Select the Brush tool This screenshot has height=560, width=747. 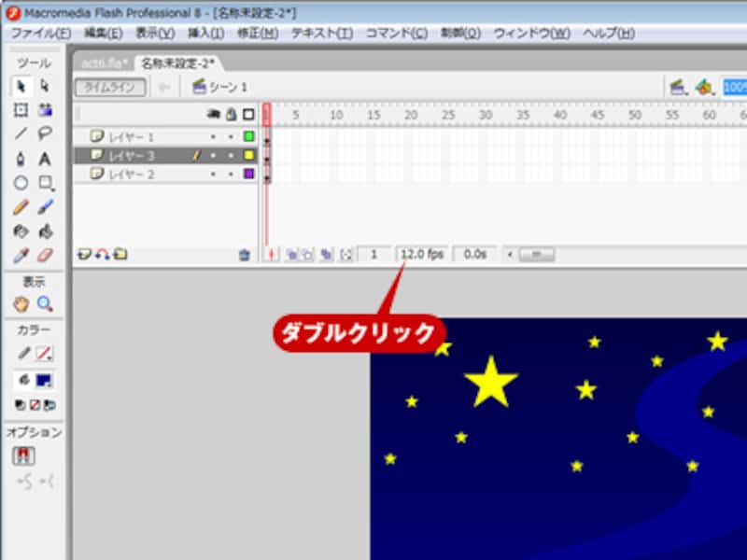44,204
